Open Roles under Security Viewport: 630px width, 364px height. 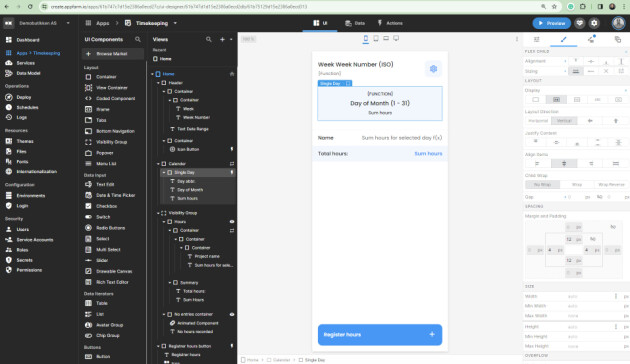[x=22, y=250]
